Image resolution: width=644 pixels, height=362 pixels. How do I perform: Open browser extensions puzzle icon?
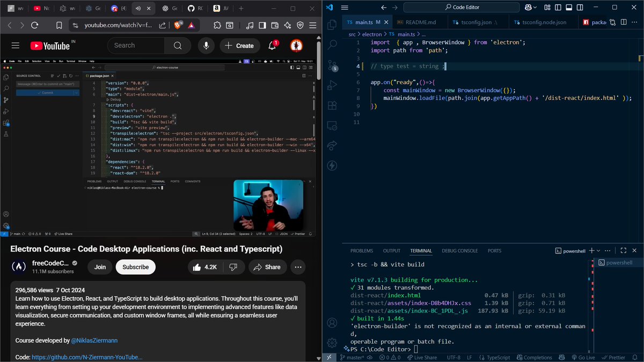point(216,25)
